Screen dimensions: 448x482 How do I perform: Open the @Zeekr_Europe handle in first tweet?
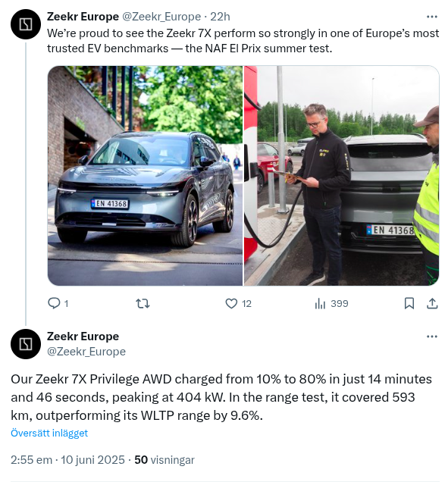pyautogui.click(x=161, y=17)
